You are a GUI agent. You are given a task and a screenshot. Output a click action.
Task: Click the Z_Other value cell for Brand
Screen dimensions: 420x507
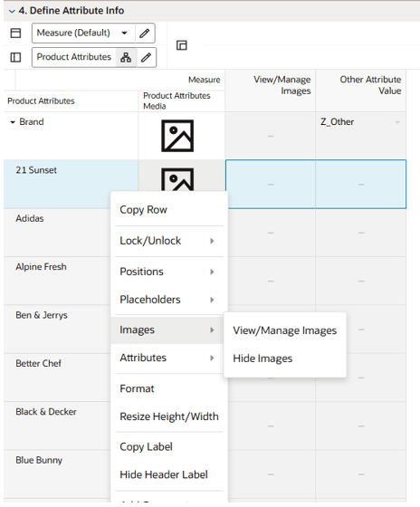click(x=361, y=136)
